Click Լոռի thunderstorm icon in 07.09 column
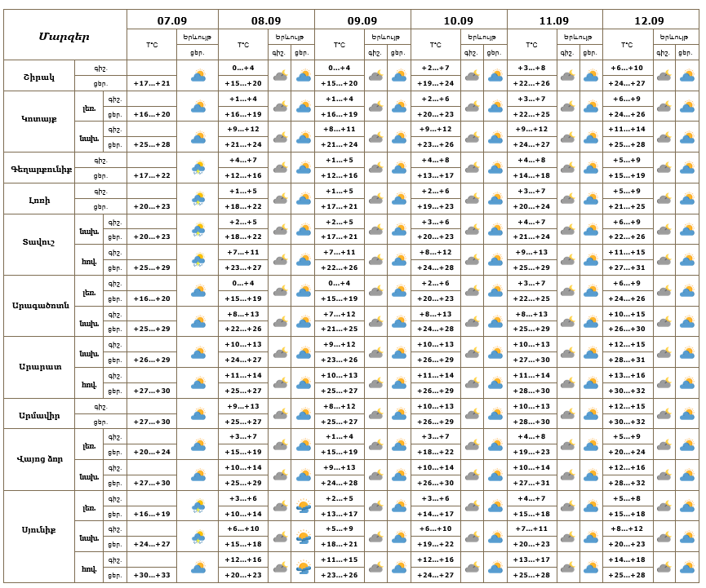The width and height of the screenshot is (706, 588). 198,199
